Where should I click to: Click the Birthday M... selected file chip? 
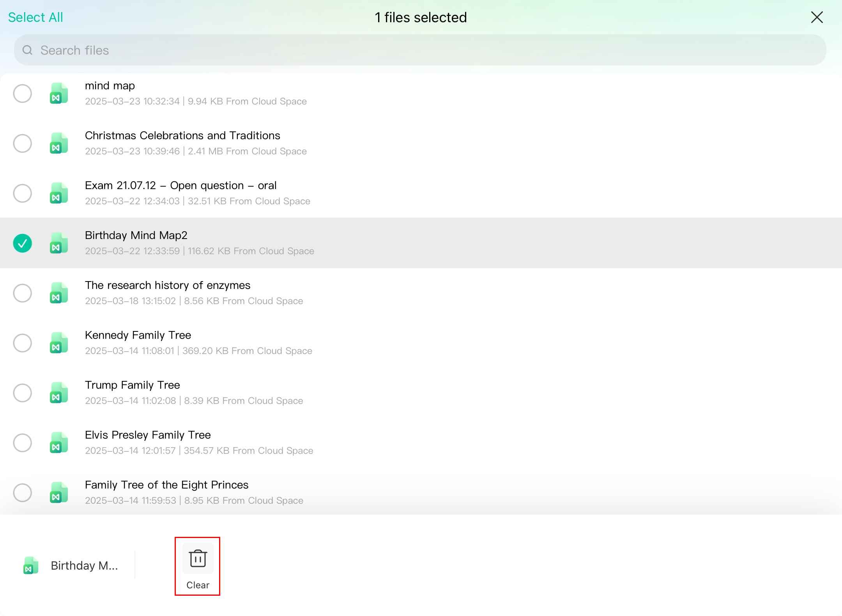click(x=71, y=565)
